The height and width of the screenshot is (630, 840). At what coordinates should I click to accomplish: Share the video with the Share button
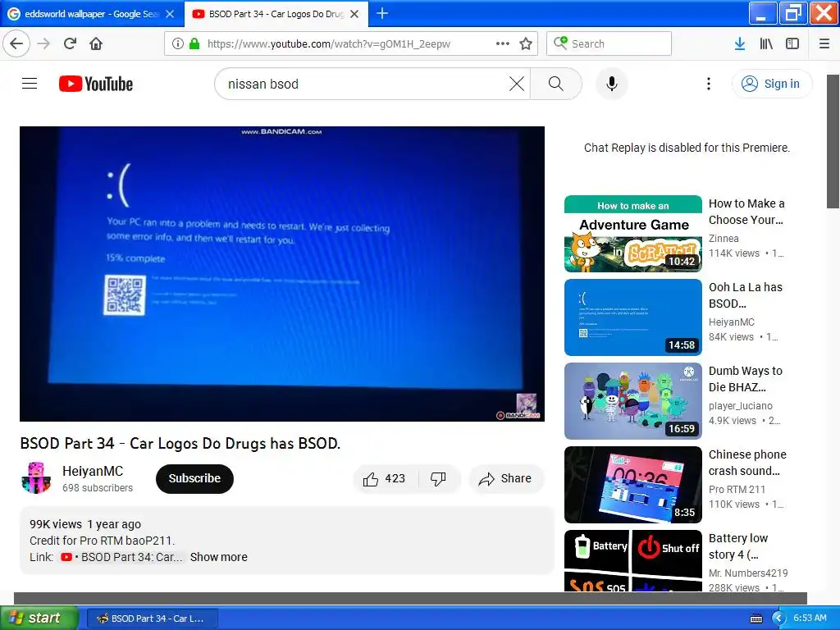[x=506, y=479]
